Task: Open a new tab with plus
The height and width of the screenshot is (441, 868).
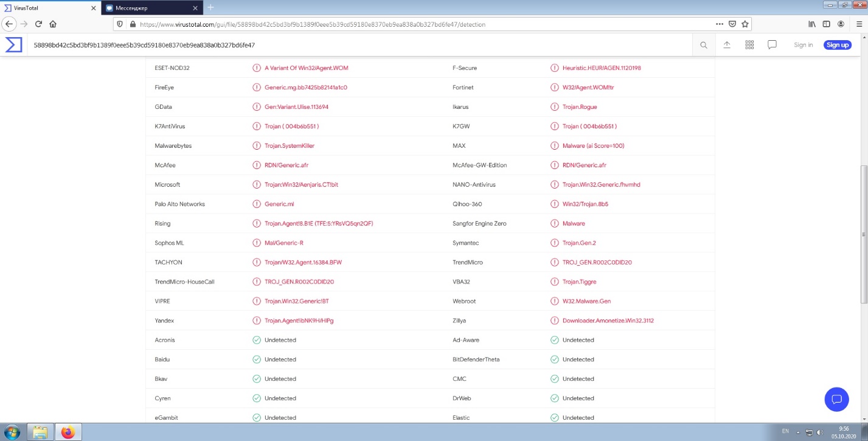Action: tap(210, 7)
